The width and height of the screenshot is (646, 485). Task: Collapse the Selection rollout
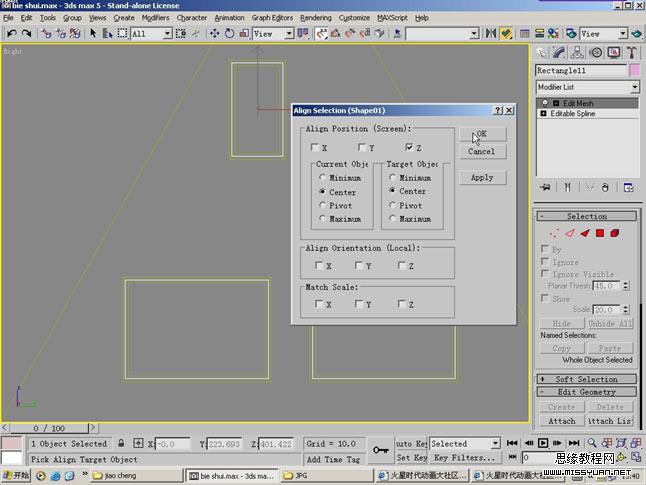[587, 216]
